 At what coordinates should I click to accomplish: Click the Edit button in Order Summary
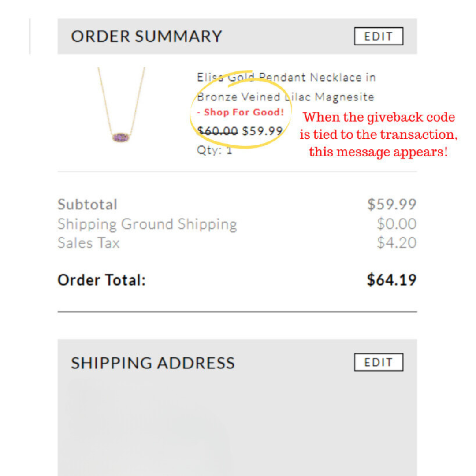pos(379,36)
